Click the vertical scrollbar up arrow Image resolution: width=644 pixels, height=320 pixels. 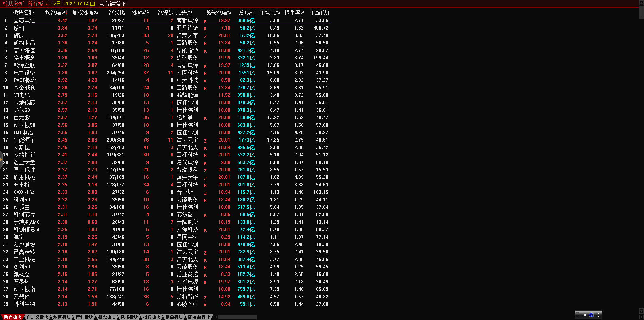pyautogui.click(x=641, y=2)
